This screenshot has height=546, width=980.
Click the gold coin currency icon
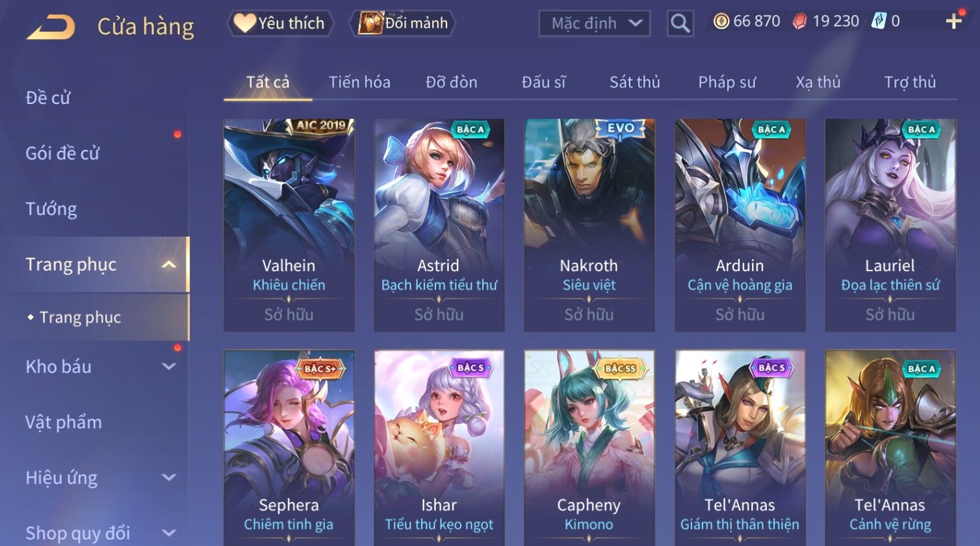721,22
